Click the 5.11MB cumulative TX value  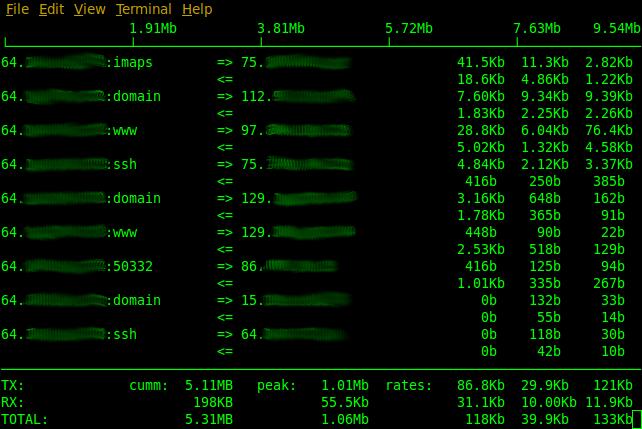tap(209, 385)
